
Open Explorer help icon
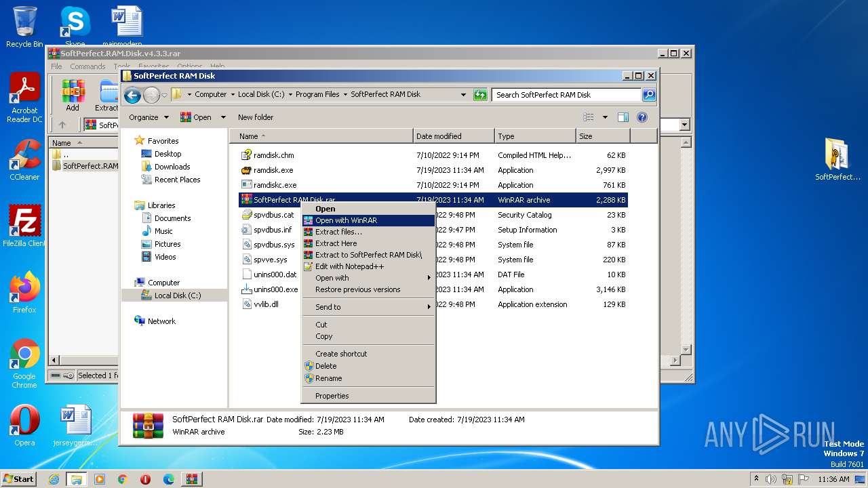tap(642, 117)
